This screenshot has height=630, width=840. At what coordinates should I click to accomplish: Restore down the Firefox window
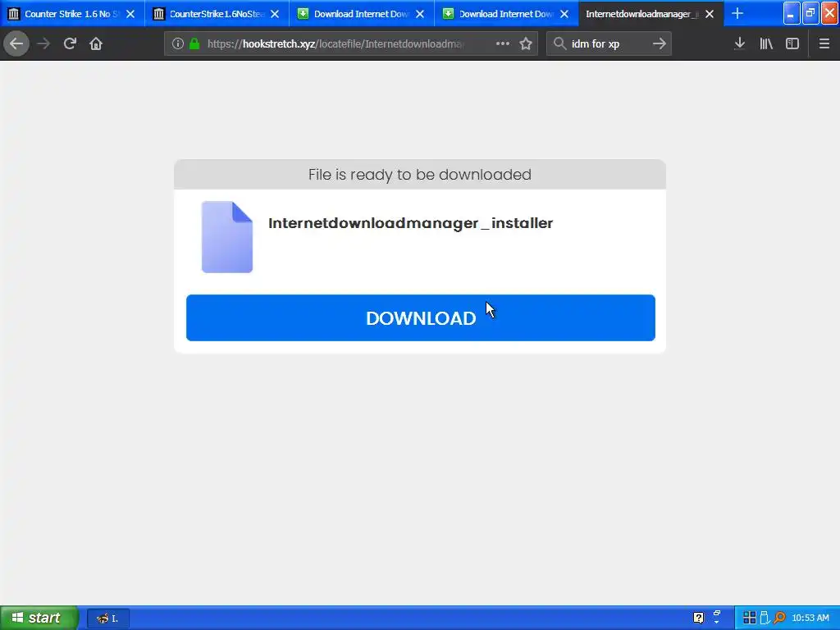click(810, 13)
